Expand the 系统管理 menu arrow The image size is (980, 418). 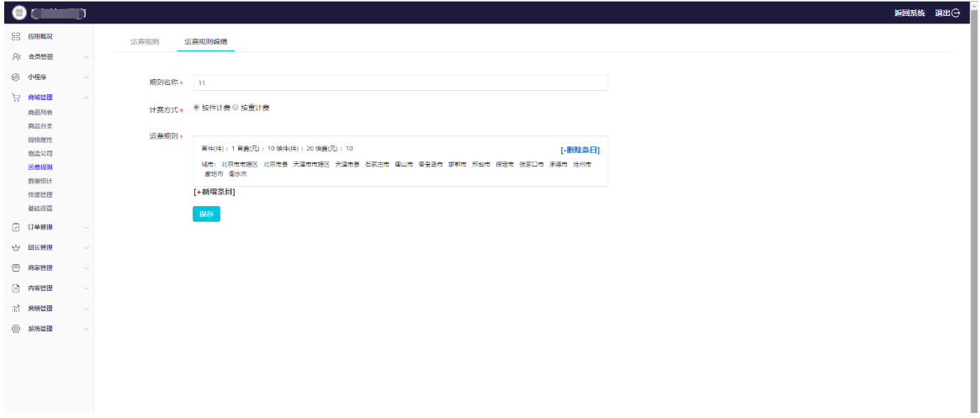[x=87, y=329]
